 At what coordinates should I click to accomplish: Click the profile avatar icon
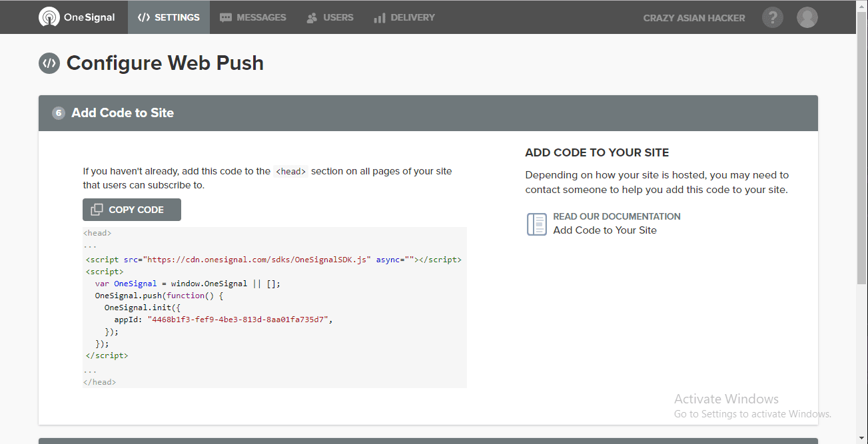coord(807,17)
